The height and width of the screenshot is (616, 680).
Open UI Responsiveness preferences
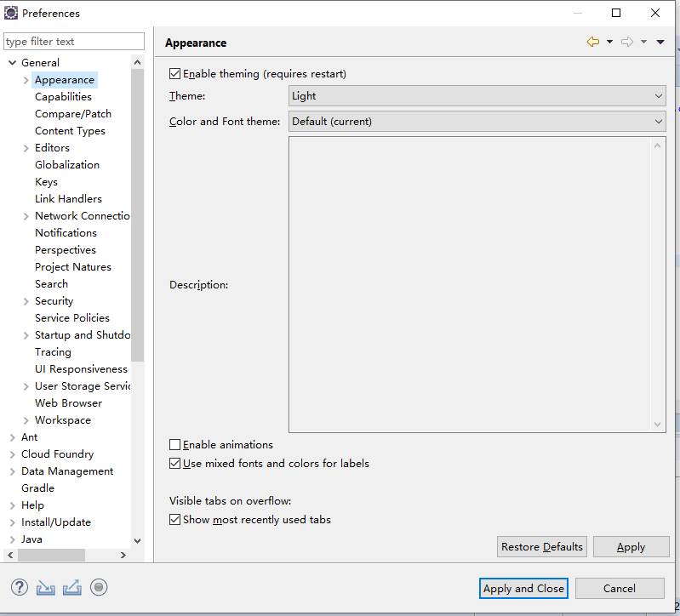point(81,369)
